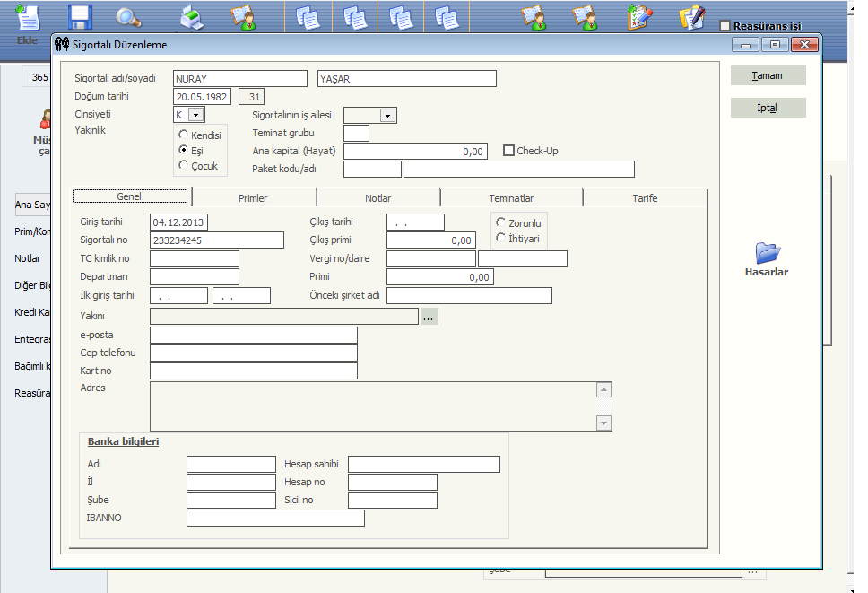Open the Teminatlar tab
Screen dimensions: 868x593
click(510, 198)
